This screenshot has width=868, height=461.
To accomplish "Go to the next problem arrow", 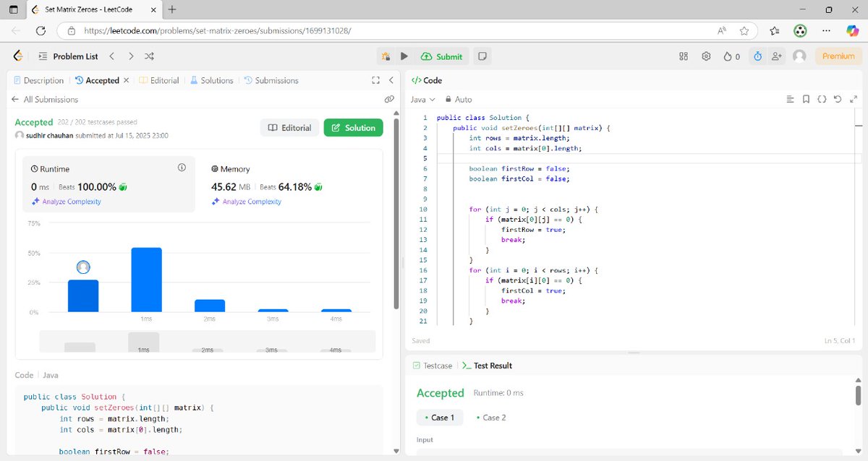I will point(131,56).
